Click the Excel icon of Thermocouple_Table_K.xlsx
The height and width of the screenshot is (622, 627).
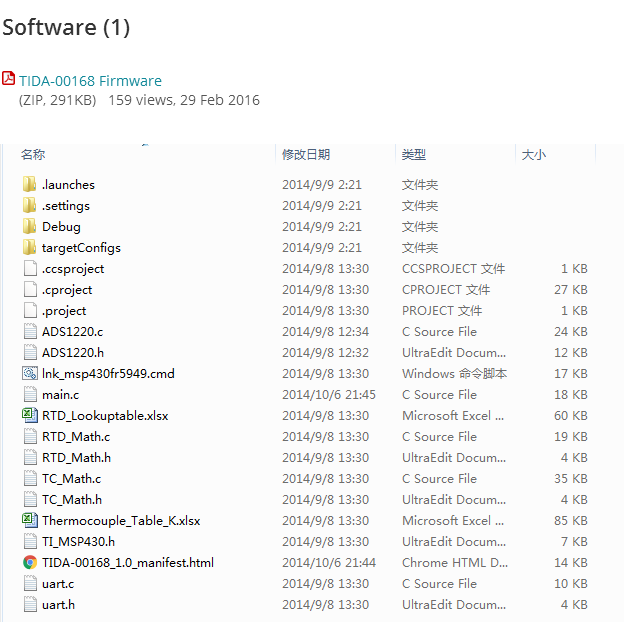click(30, 520)
